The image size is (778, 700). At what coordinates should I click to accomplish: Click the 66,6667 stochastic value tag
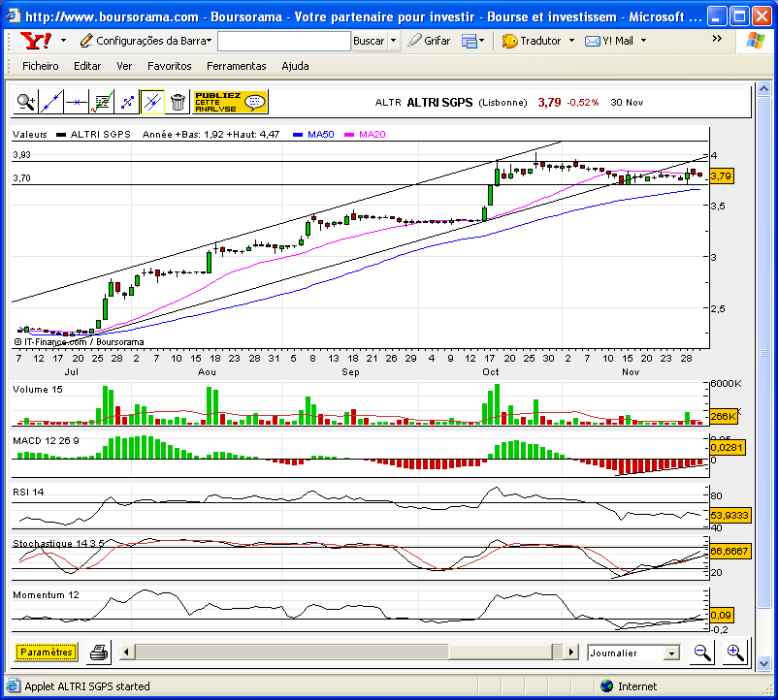coord(729,552)
